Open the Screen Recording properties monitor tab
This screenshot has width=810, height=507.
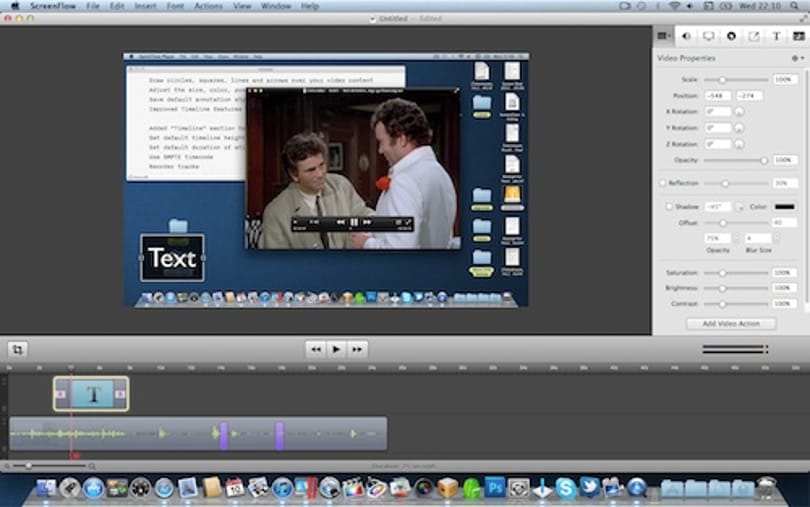[709, 36]
